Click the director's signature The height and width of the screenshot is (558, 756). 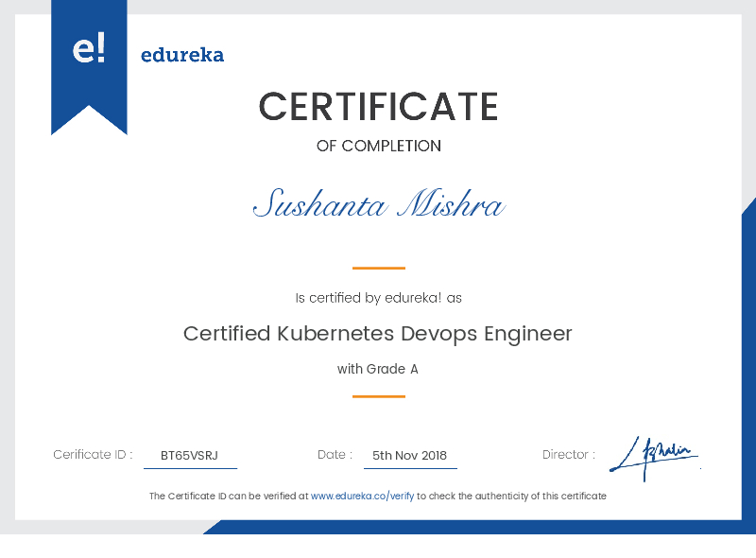655,458
